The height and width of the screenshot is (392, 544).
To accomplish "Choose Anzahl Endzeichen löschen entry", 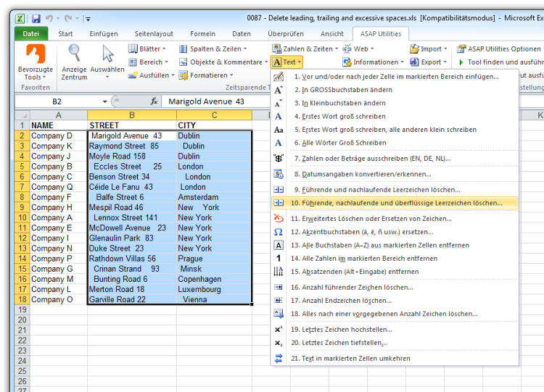I will click(395, 301).
